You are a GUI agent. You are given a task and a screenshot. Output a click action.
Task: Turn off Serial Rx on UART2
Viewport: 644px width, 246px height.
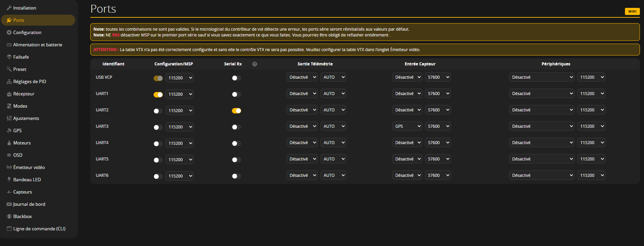point(236,111)
